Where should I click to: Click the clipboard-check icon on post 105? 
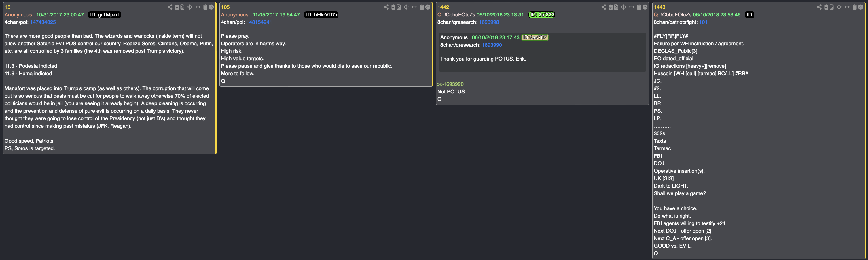click(x=393, y=7)
